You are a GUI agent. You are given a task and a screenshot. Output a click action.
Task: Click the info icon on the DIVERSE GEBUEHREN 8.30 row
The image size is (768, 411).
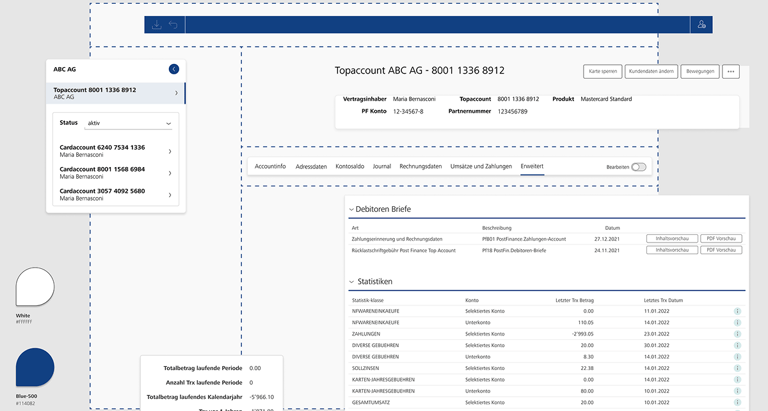pyautogui.click(x=737, y=357)
